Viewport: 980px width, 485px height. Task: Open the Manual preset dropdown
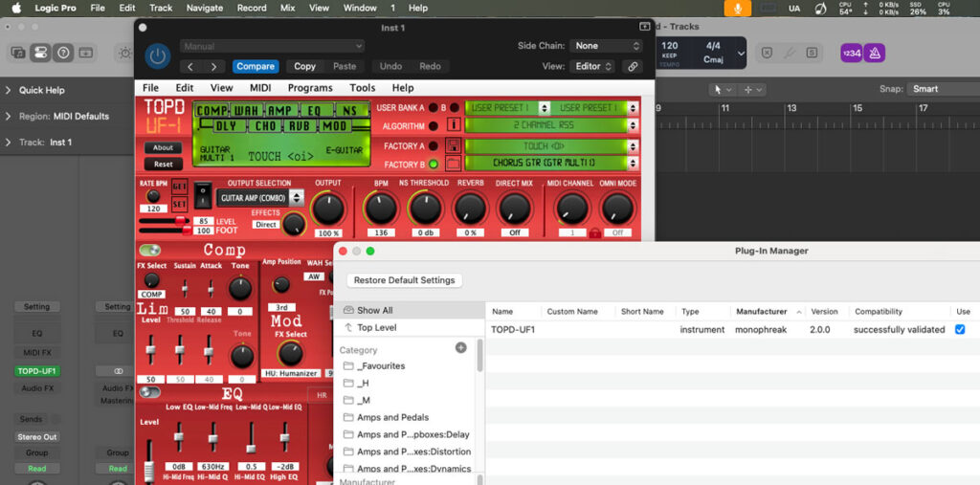pos(272,46)
